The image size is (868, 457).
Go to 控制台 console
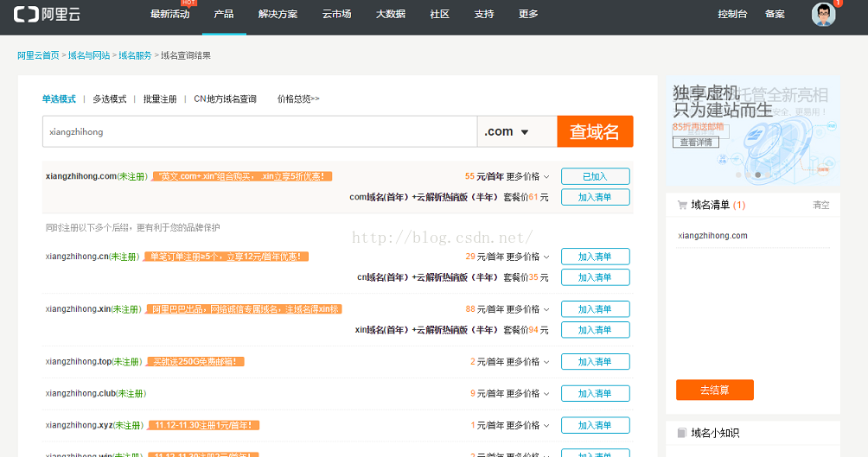[732, 15]
